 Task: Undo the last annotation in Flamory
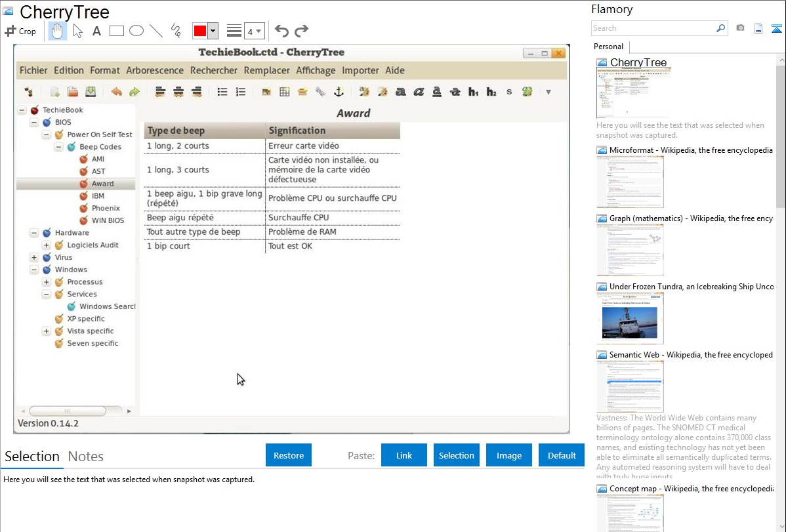(281, 31)
